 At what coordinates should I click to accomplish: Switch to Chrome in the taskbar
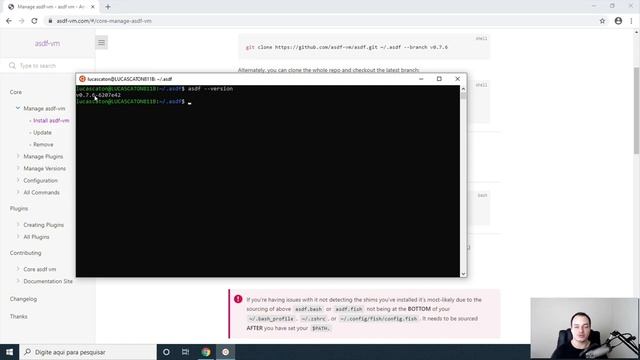click(206, 352)
